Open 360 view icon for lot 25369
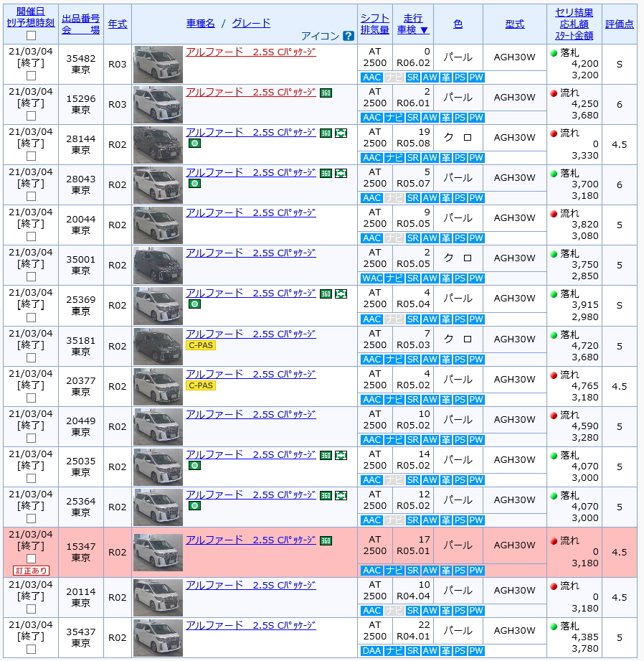This screenshot has height=661, width=644. (326, 294)
